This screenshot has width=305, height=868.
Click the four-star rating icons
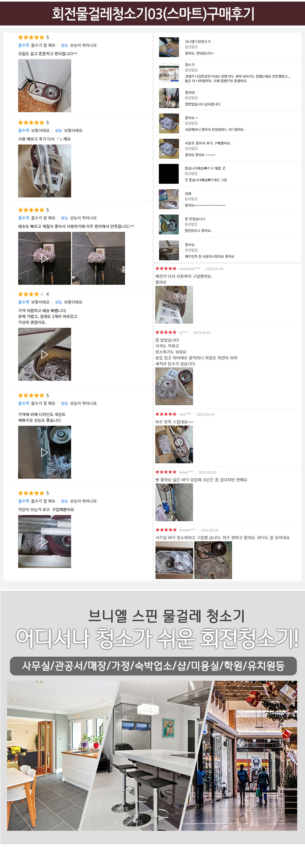pyautogui.click(x=31, y=294)
